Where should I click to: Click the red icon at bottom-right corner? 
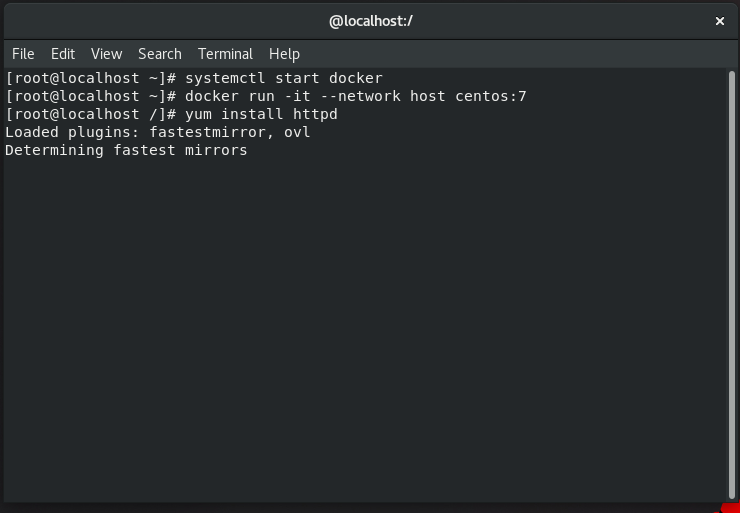tap(730, 508)
